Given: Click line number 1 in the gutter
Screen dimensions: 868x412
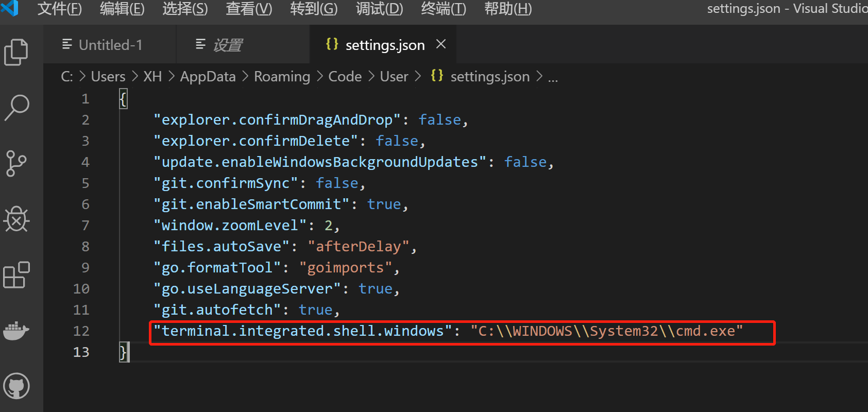Looking at the screenshot, I should [86, 98].
